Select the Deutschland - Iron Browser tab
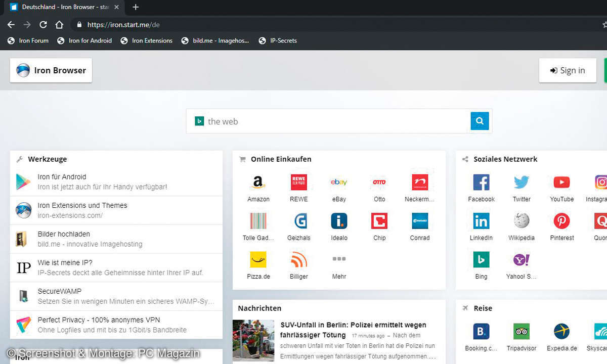Viewport: 607px width, 364px height. [65, 7]
